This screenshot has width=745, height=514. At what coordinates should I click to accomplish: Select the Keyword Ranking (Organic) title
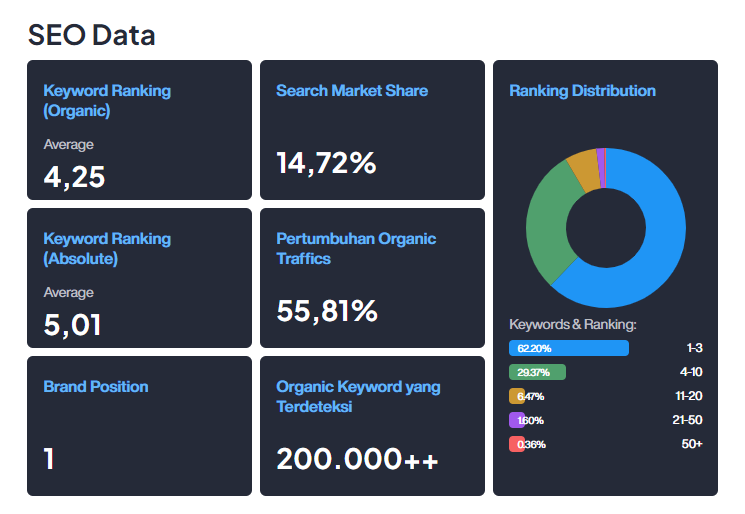click(x=107, y=100)
